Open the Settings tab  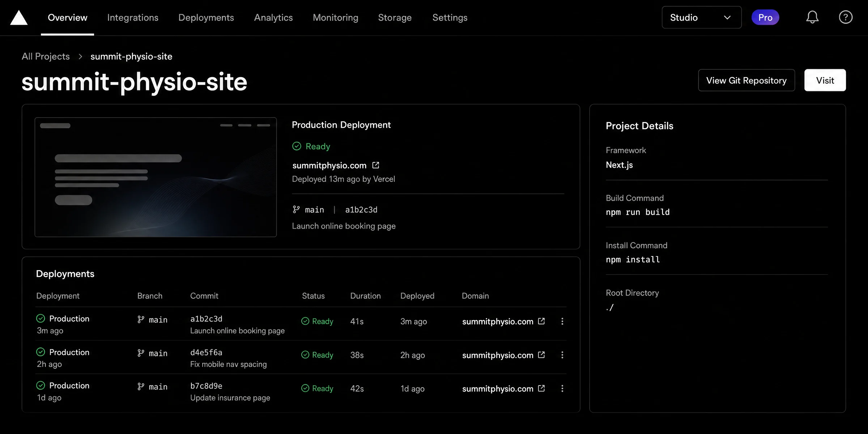450,17
